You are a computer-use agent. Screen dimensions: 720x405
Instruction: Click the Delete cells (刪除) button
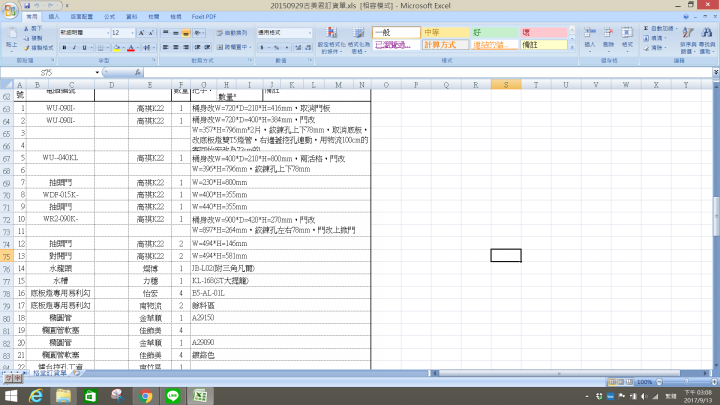pos(608,38)
